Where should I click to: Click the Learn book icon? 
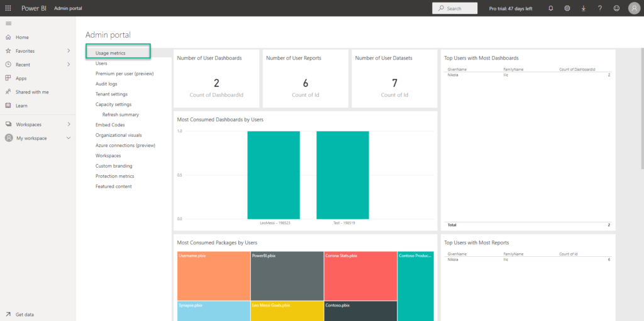(8, 106)
